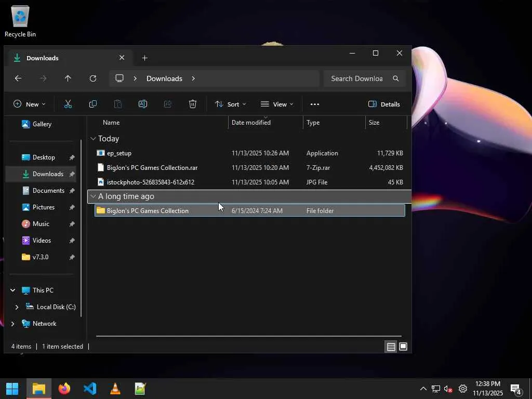Click the Cut scissors icon in toolbar

pos(68,104)
